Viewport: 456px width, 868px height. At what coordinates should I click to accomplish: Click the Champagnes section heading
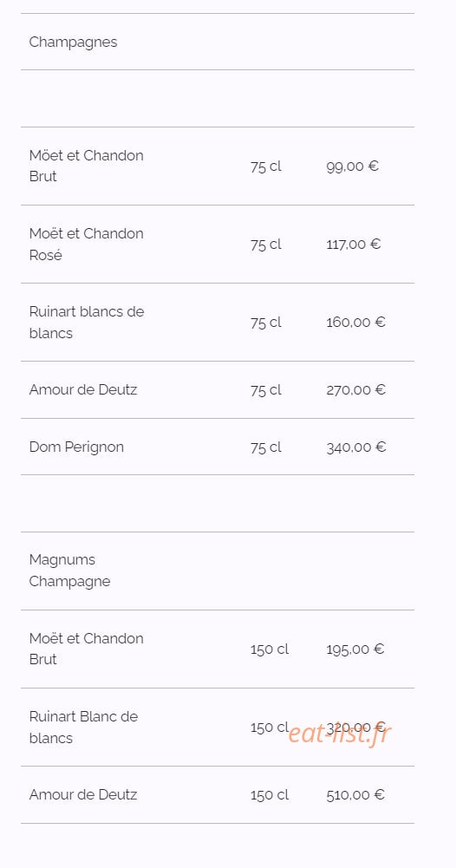(73, 42)
